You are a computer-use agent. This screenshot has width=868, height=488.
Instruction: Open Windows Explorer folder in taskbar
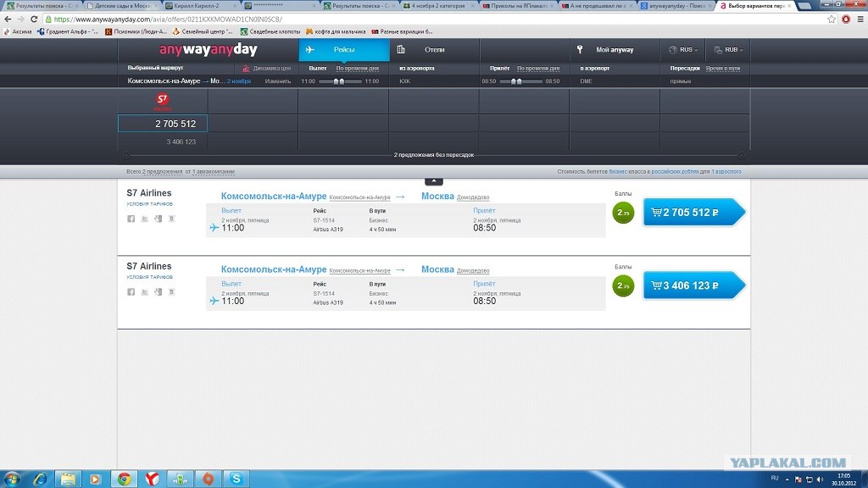(x=68, y=479)
